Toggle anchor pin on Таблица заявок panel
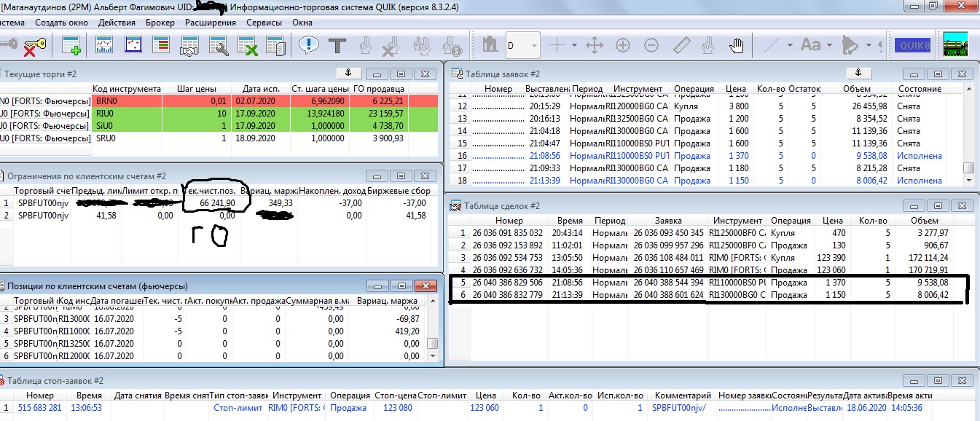Screen dimensions: 980x421 tap(858, 74)
